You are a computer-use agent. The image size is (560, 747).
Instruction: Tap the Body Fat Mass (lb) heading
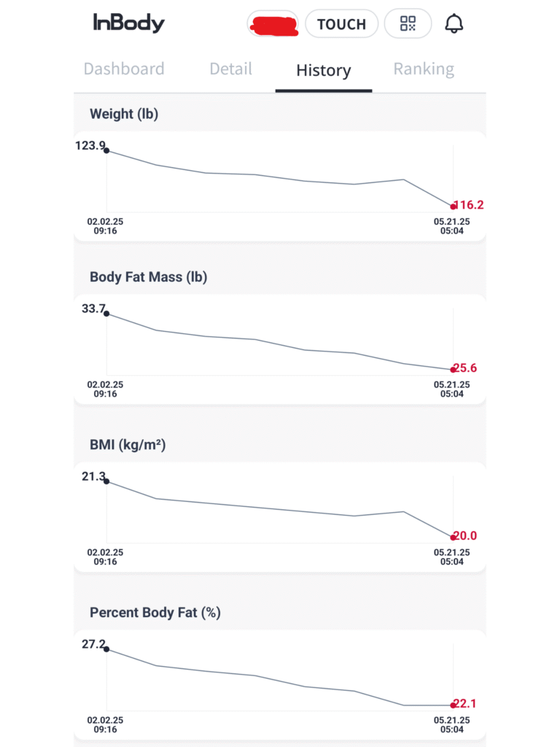click(x=148, y=277)
